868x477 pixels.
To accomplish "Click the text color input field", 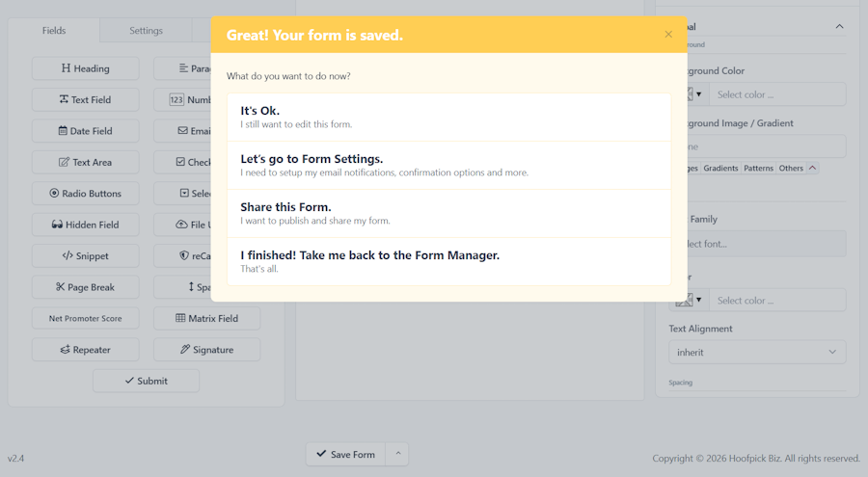I will [777, 301].
